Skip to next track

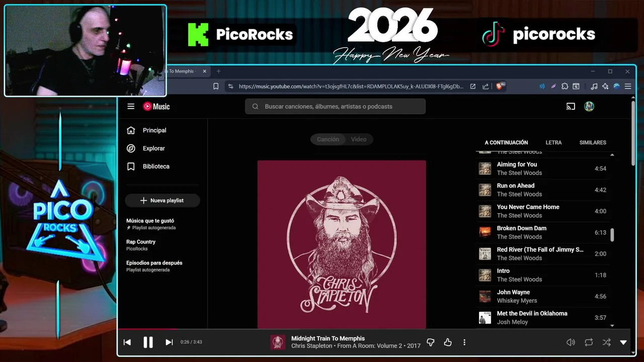(x=169, y=342)
